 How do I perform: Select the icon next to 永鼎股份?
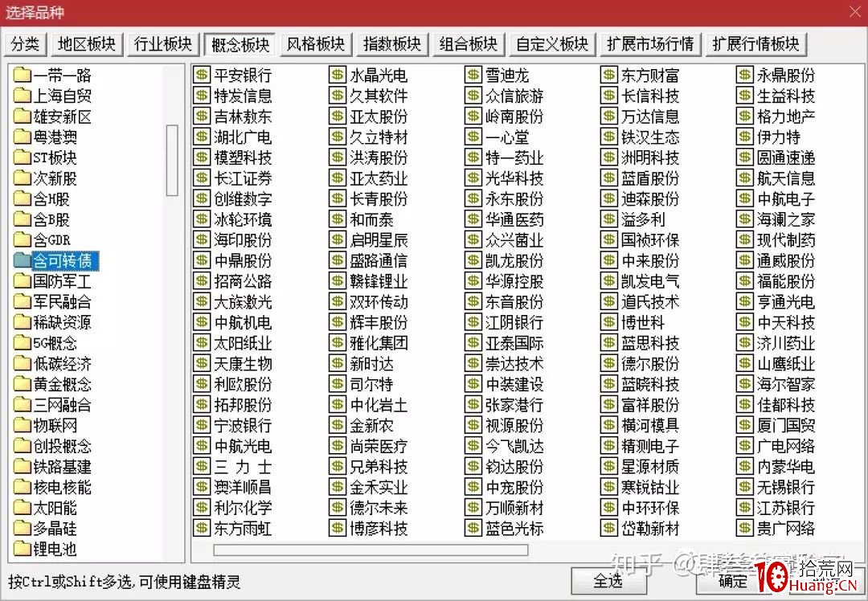[744, 75]
